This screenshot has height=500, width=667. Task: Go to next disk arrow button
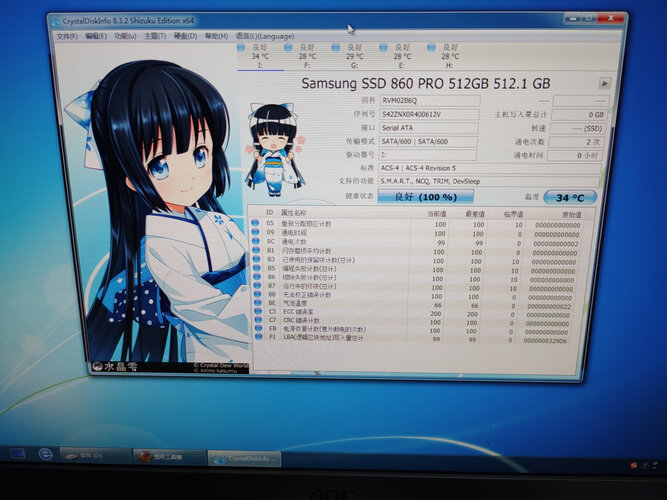pyautogui.click(x=604, y=83)
